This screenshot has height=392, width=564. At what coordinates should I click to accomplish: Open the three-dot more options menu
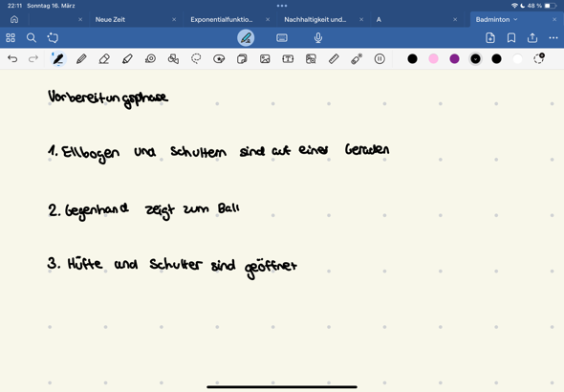(x=553, y=37)
